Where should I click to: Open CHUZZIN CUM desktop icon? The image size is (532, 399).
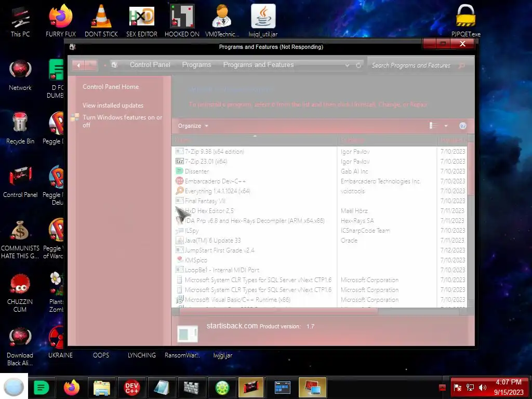point(20,294)
